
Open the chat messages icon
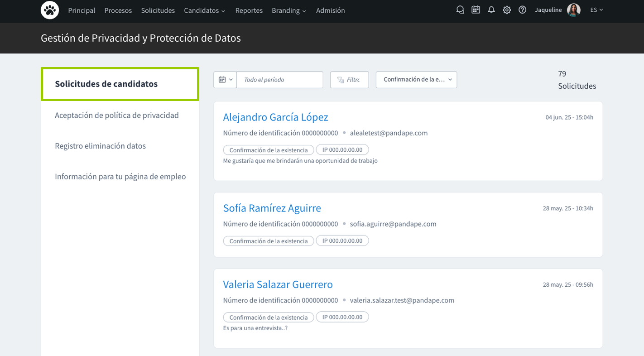coord(460,10)
